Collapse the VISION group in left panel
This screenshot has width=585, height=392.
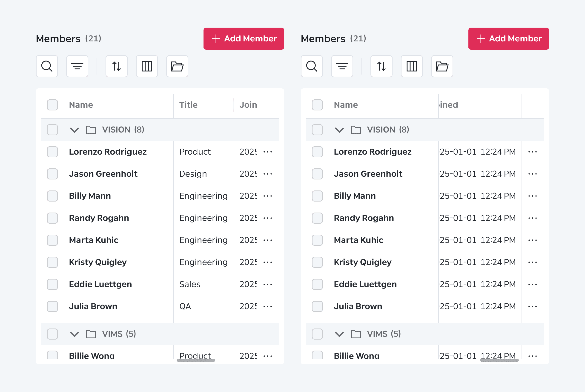click(75, 130)
